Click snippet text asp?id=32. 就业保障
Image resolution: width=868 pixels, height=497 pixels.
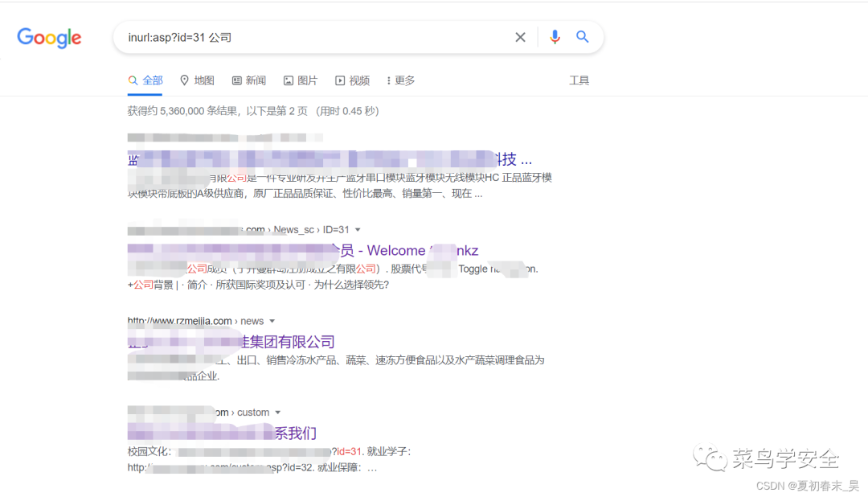pyautogui.click(x=314, y=468)
